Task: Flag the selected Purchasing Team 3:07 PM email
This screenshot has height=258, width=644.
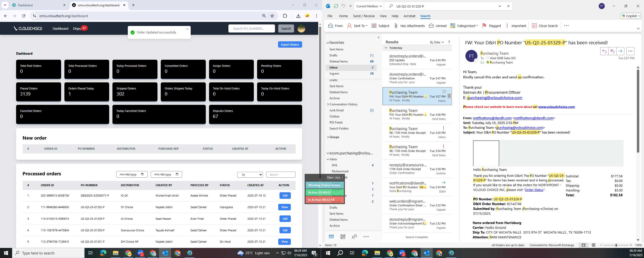Action: [444, 91]
